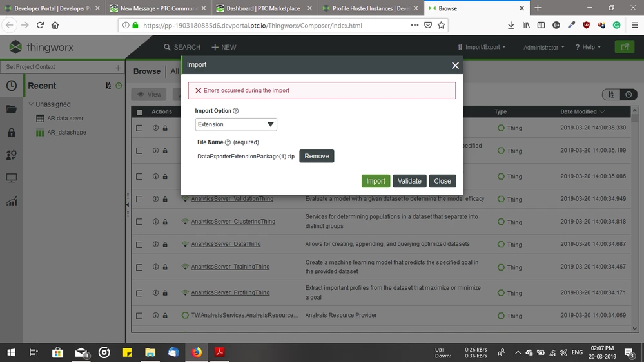This screenshot has width=644, height=362.
Task: Click the green Import button
Action: coord(375,181)
